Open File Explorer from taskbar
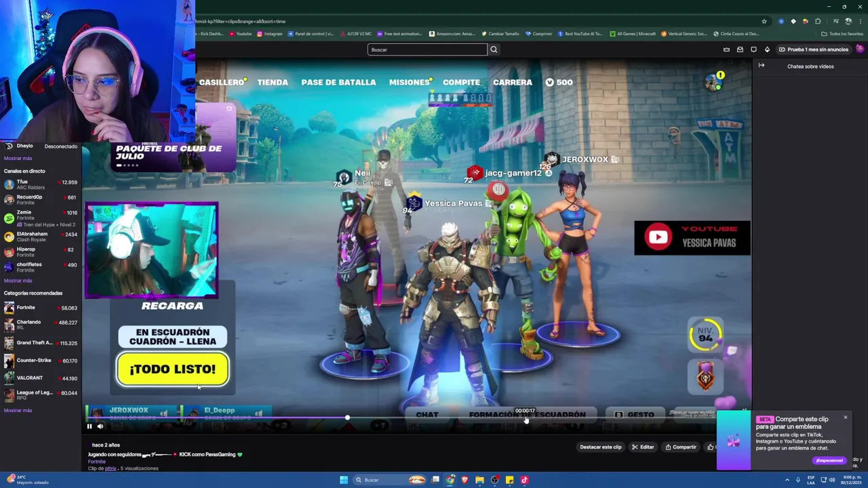The image size is (868, 488). [x=479, y=480]
